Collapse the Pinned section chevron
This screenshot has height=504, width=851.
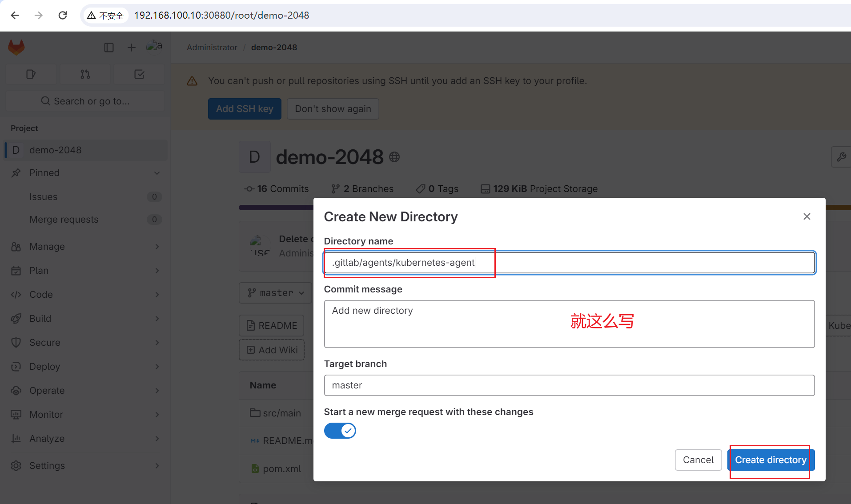coord(157,173)
